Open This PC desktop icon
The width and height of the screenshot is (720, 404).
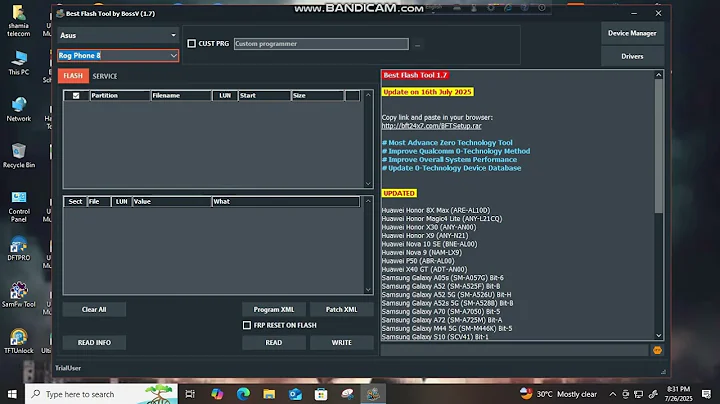point(18,63)
